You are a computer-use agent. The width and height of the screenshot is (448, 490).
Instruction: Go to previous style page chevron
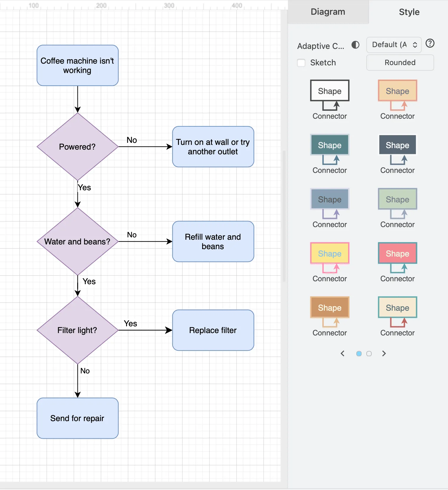click(342, 353)
